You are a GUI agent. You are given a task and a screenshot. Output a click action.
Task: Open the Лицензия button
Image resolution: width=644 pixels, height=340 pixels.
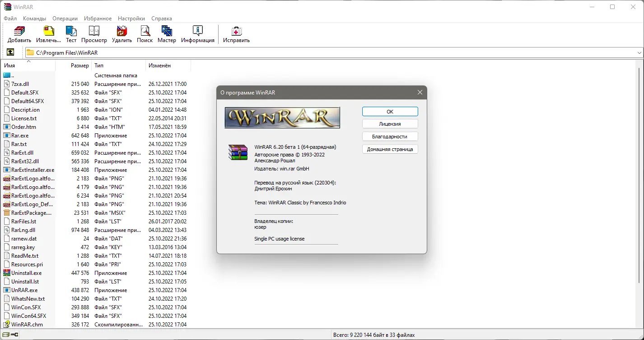tap(390, 123)
